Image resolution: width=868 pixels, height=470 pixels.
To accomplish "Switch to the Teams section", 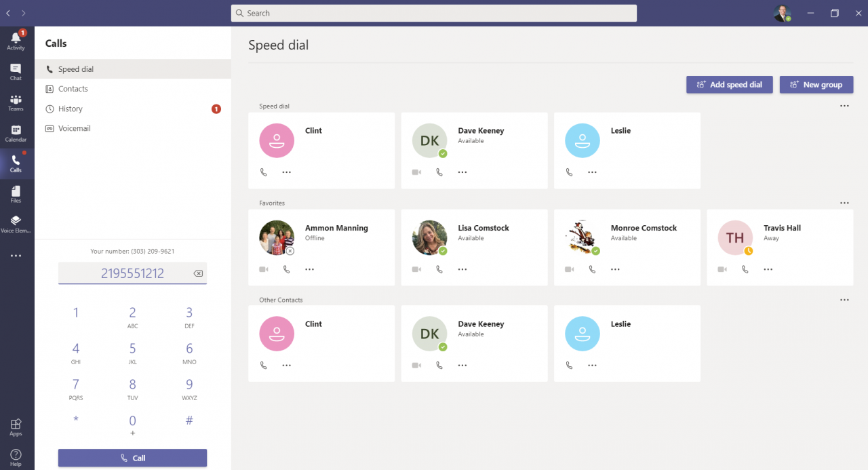I will [16, 103].
